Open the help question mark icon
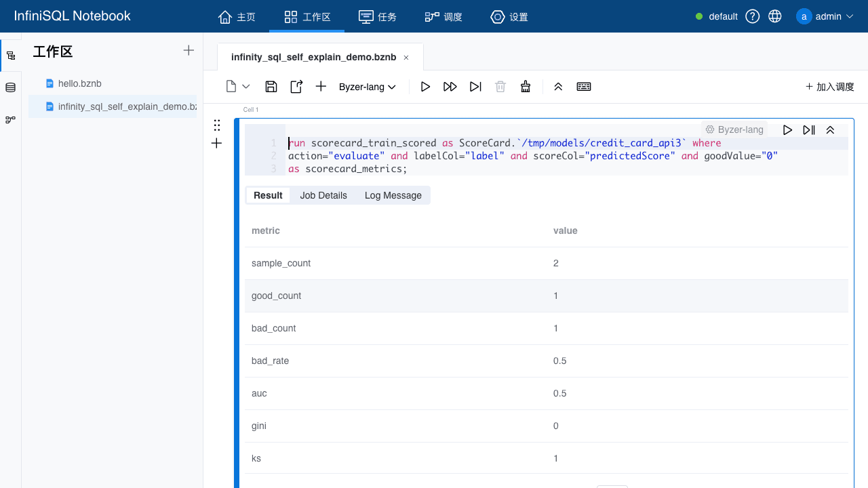868x488 pixels. (753, 16)
